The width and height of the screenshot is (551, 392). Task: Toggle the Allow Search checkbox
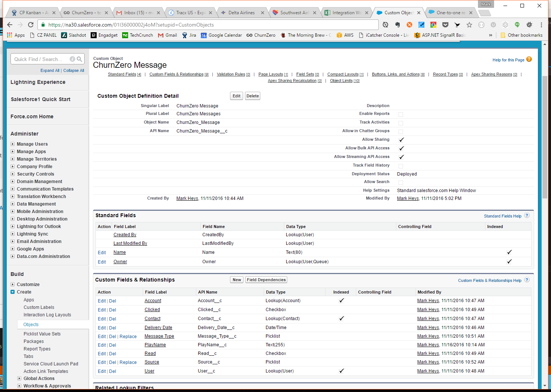401,183
